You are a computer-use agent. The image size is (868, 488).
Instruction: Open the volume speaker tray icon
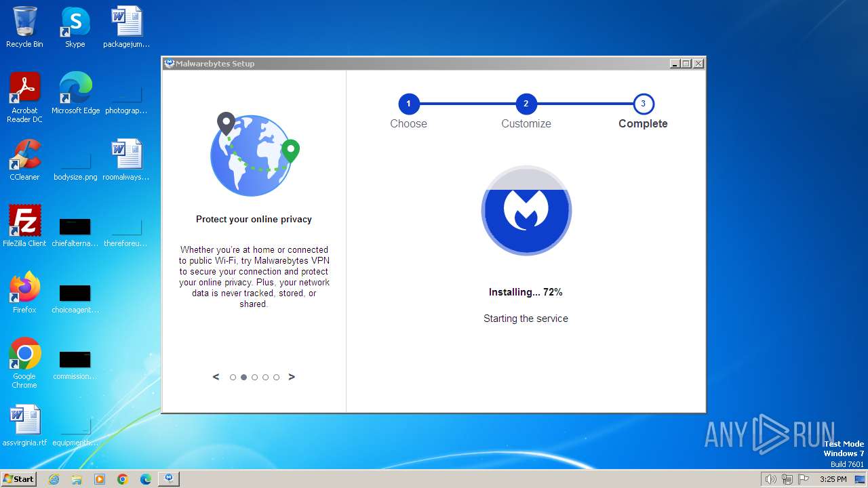(770, 479)
